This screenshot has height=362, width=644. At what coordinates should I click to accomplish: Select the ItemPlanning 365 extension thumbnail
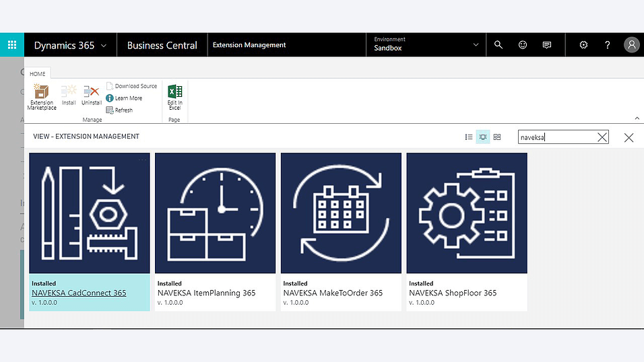coord(215,213)
